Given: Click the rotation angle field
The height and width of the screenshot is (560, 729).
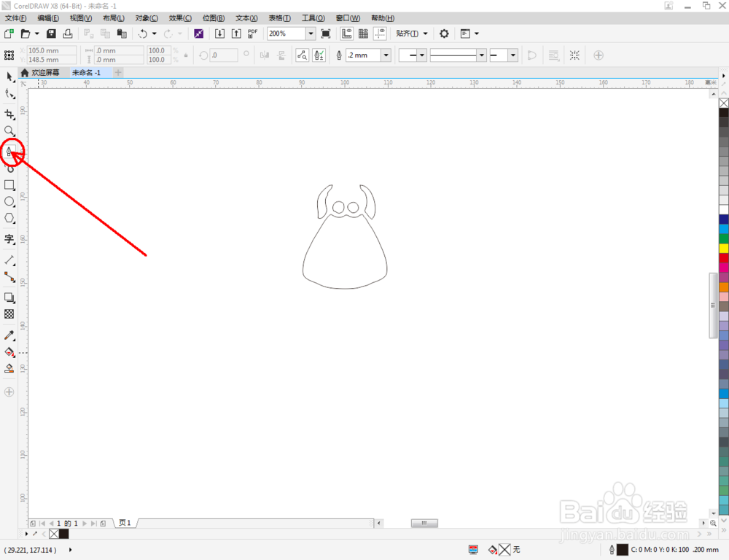Looking at the screenshot, I should pyautogui.click(x=224, y=55).
